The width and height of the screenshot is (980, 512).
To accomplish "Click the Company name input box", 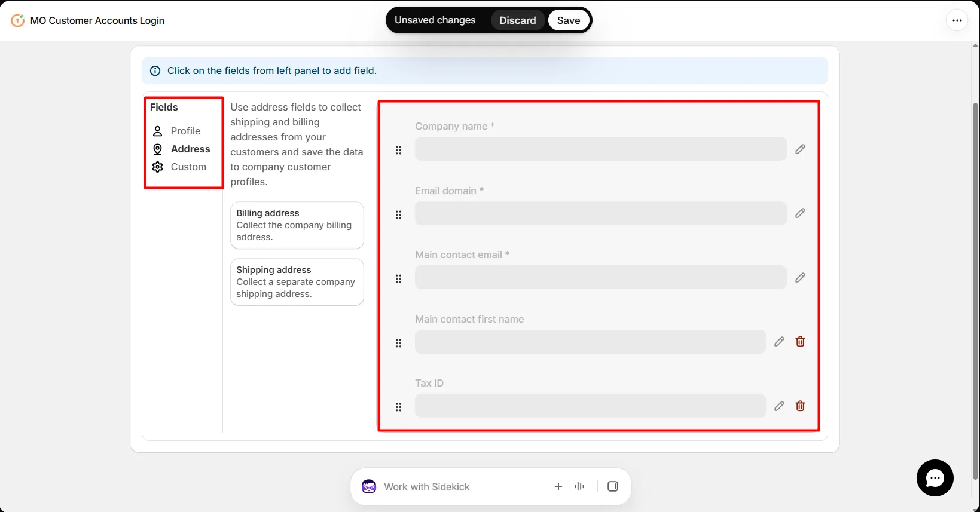I will coord(601,149).
